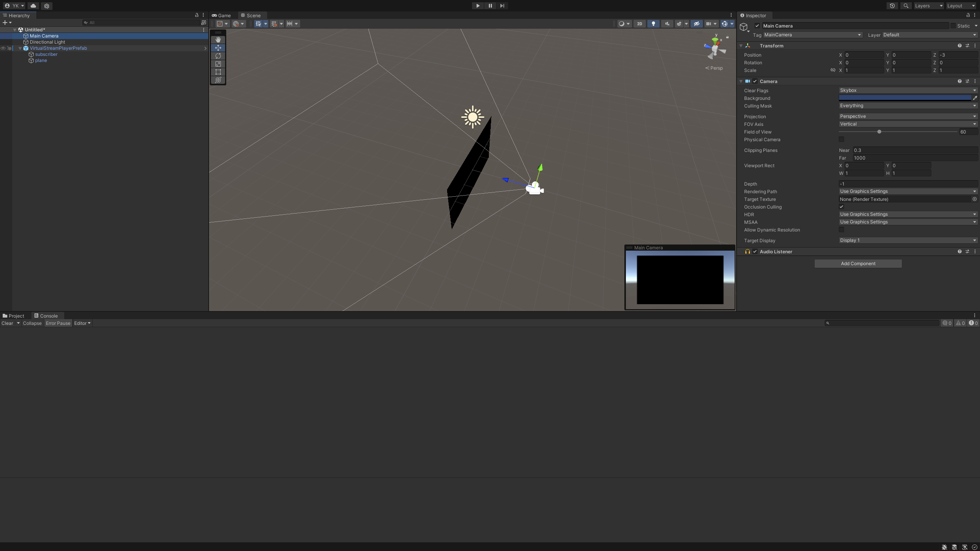Toggle 2D view mode

coord(639,24)
